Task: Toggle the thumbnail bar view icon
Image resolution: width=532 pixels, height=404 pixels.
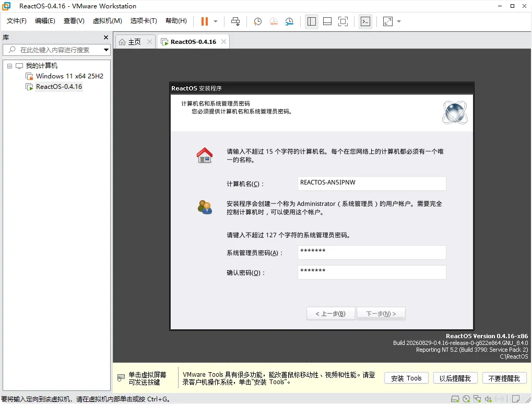Action: 327,21
